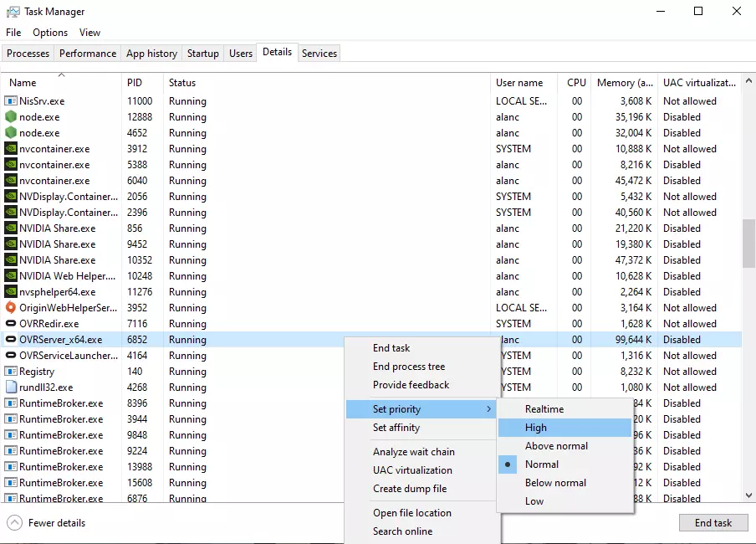Image resolution: width=756 pixels, height=544 pixels.
Task: Click the nvsphelper64.exe NVIDIA icon
Action: [x=11, y=292]
